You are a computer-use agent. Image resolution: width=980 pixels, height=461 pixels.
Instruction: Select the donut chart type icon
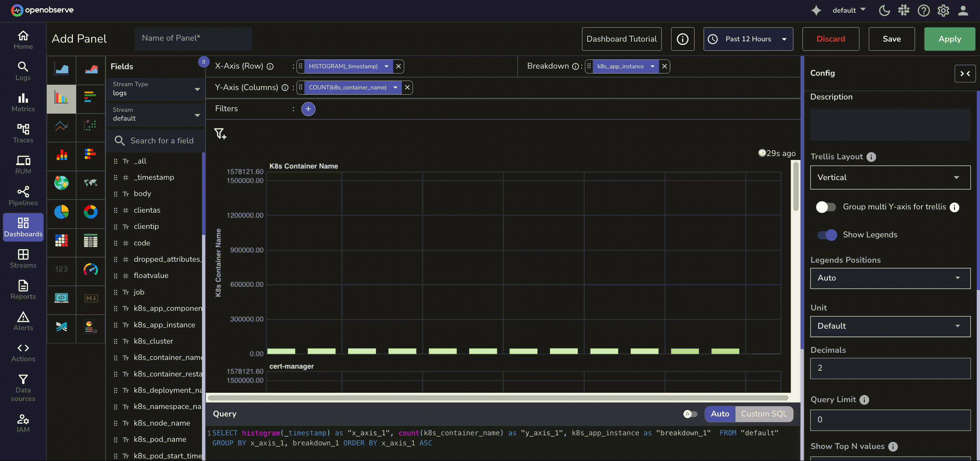pyautogui.click(x=90, y=212)
